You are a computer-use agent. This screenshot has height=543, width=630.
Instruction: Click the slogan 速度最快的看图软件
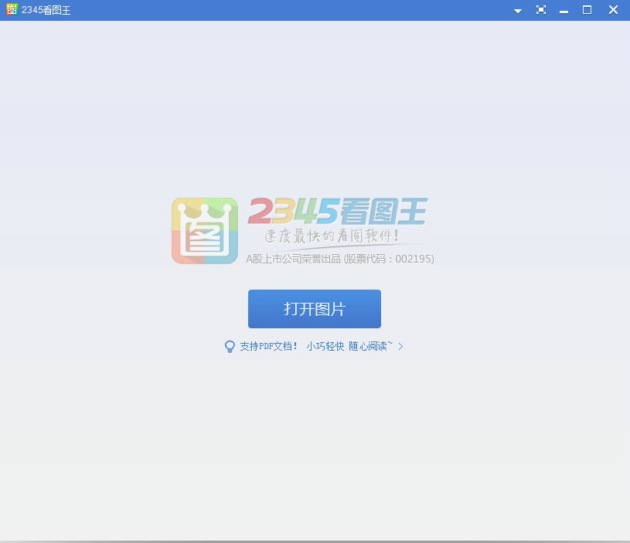click(331, 237)
